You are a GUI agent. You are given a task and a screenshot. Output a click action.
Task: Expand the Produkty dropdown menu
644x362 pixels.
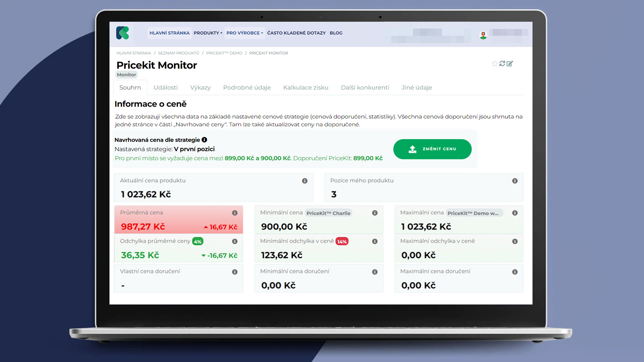(208, 33)
